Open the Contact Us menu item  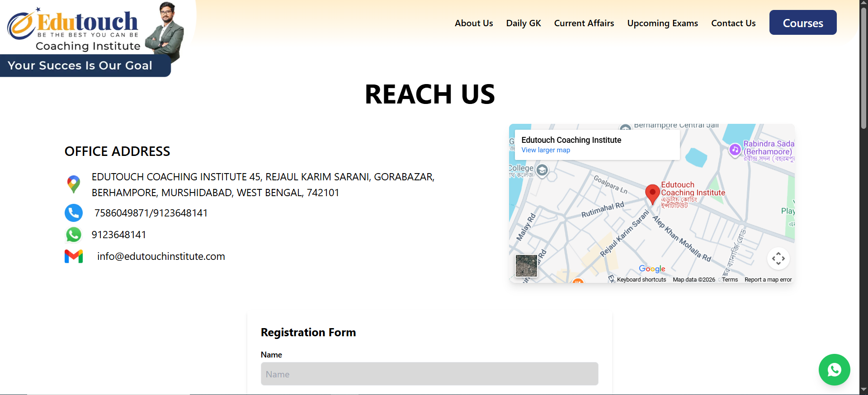click(x=733, y=23)
